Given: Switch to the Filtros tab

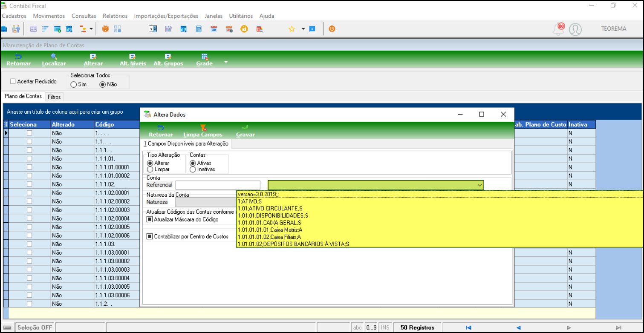Looking at the screenshot, I should point(54,97).
